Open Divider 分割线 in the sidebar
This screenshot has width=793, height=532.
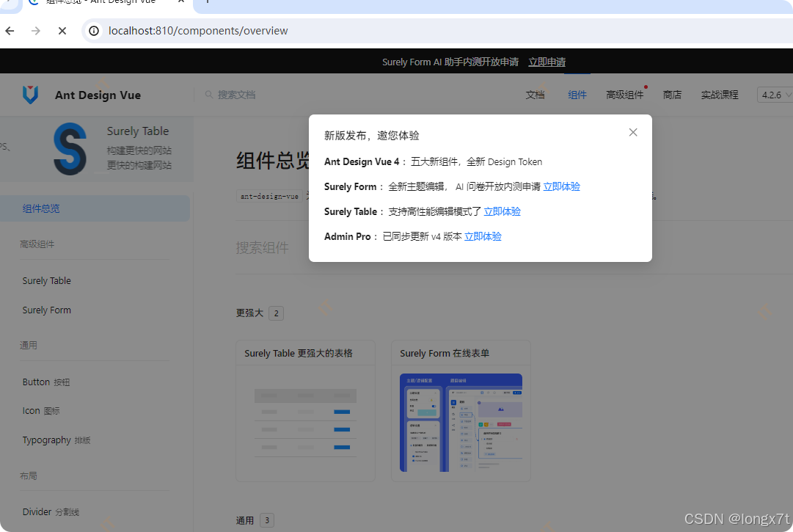click(x=51, y=511)
